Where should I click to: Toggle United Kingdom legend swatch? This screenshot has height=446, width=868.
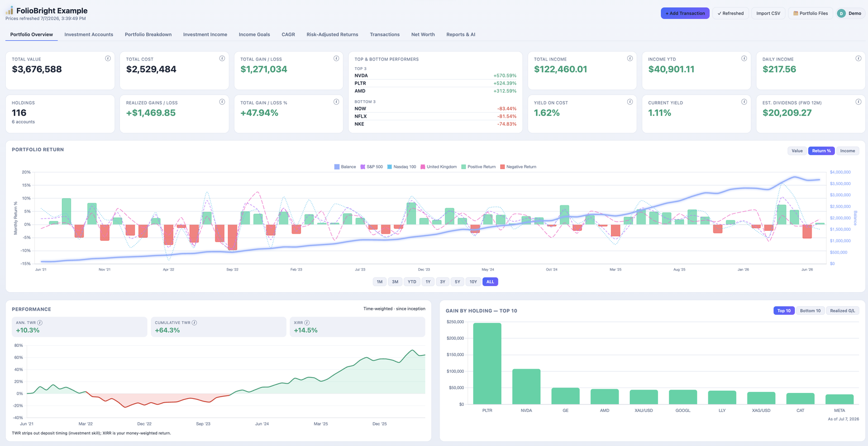(423, 167)
